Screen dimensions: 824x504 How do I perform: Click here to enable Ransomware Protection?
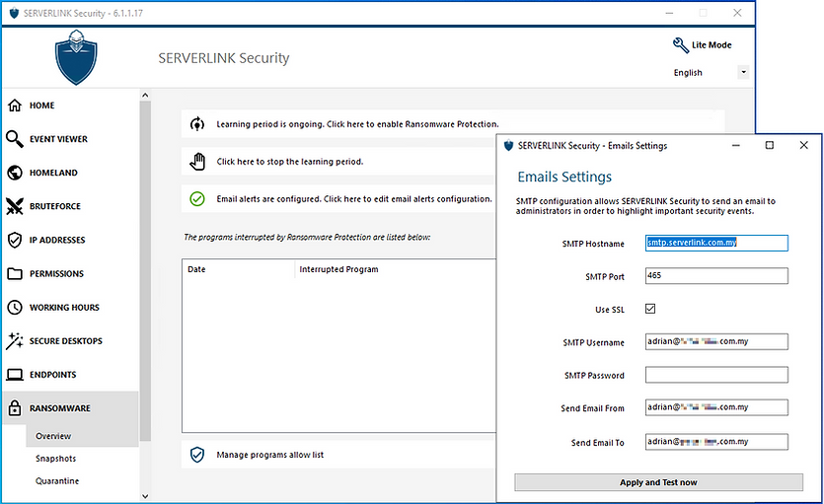pos(357,124)
